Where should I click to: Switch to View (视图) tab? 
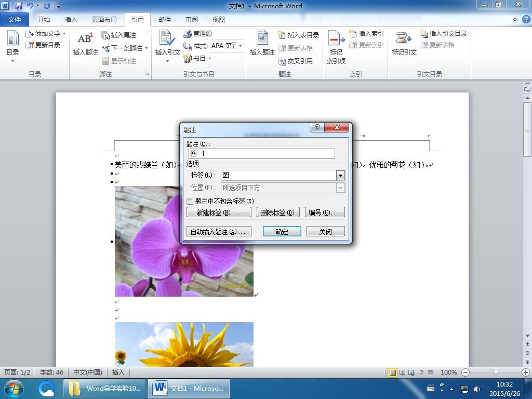point(219,20)
